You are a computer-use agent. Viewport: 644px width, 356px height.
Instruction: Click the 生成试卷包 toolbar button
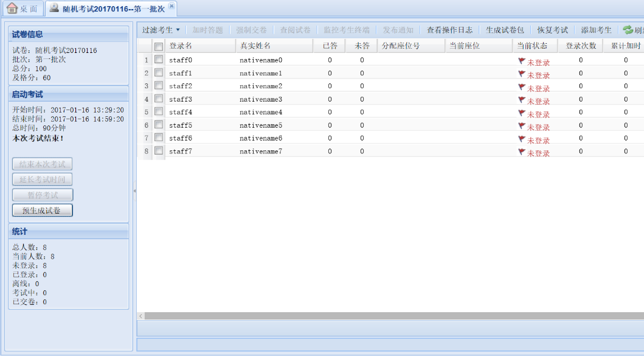(505, 30)
